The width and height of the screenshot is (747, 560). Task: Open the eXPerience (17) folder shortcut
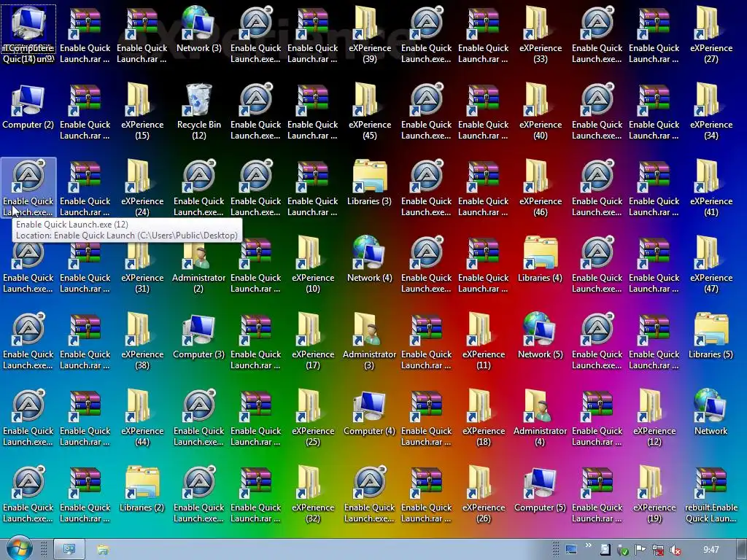312,341
